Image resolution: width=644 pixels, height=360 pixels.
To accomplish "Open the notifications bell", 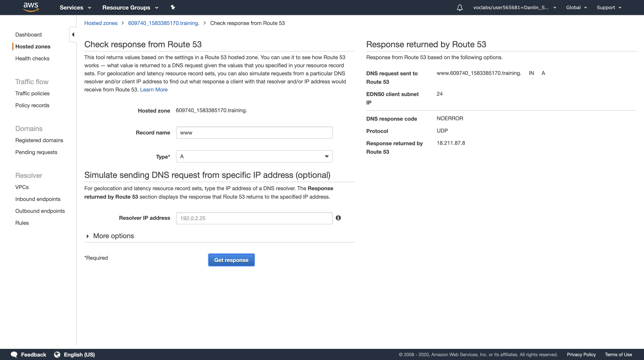I will tap(460, 7).
